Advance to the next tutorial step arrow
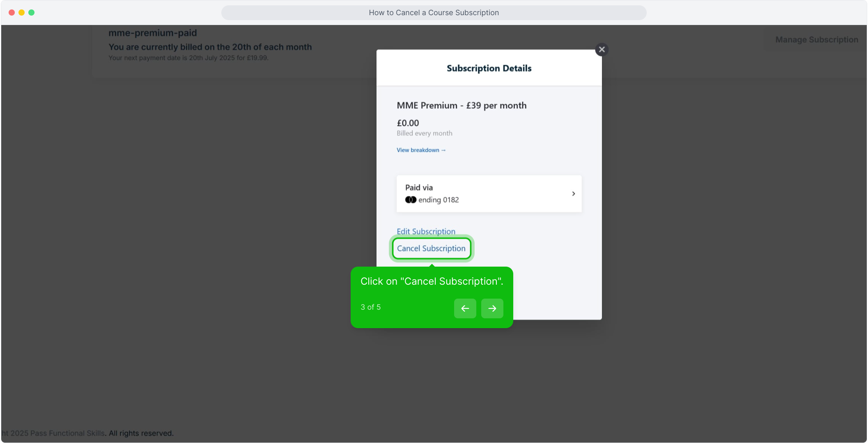The height and width of the screenshot is (443, 868). [x=492, y=308]
